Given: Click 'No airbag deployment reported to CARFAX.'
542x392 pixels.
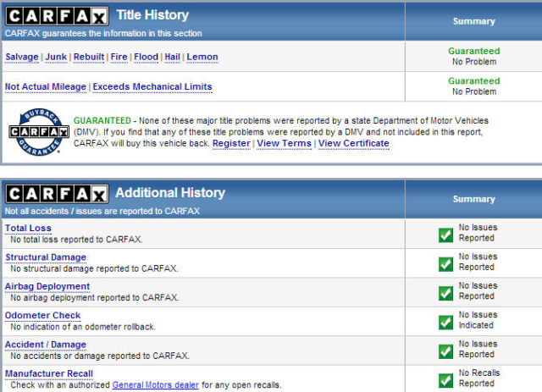Looking at the screenshot, I should [95, 297].
